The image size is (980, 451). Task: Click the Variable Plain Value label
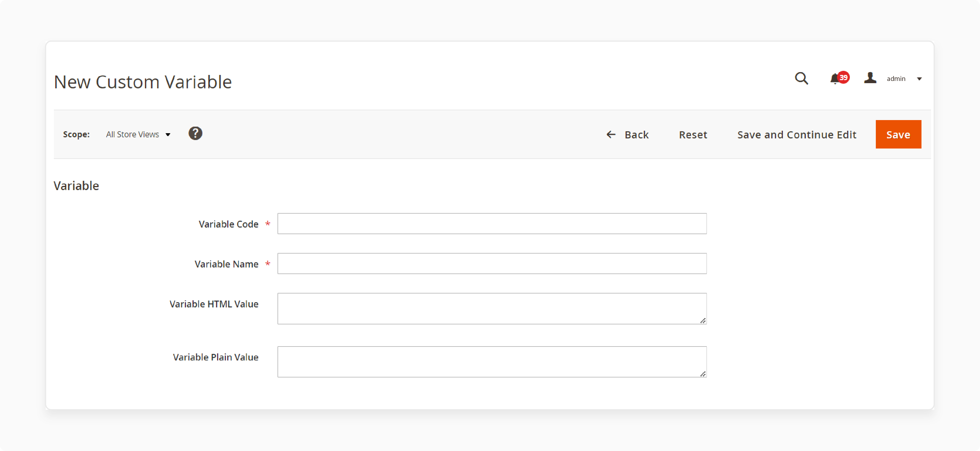pyautogui.click(x=215, y=357)
